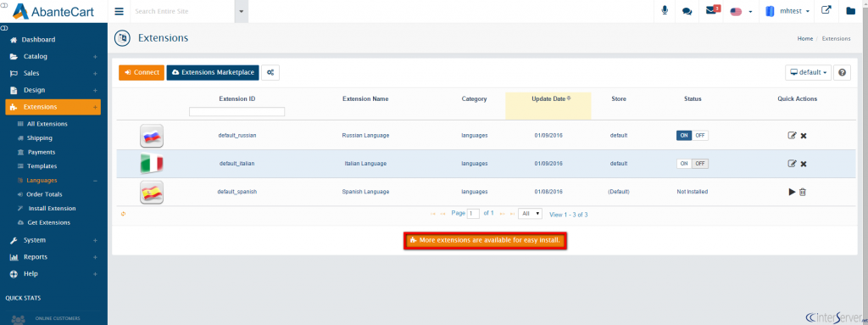Click the Not Installed status text
This screenshot has height=325, width=868.
[692, 192]
